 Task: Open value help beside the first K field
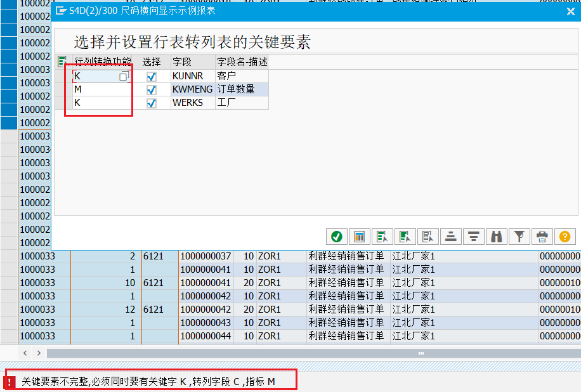(x=124, y=76)
